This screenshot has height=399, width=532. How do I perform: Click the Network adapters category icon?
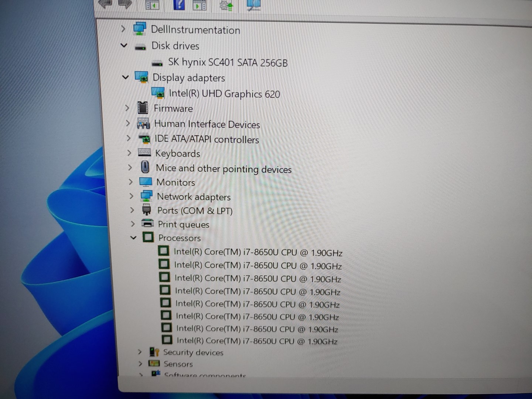[x=147, y=196]
